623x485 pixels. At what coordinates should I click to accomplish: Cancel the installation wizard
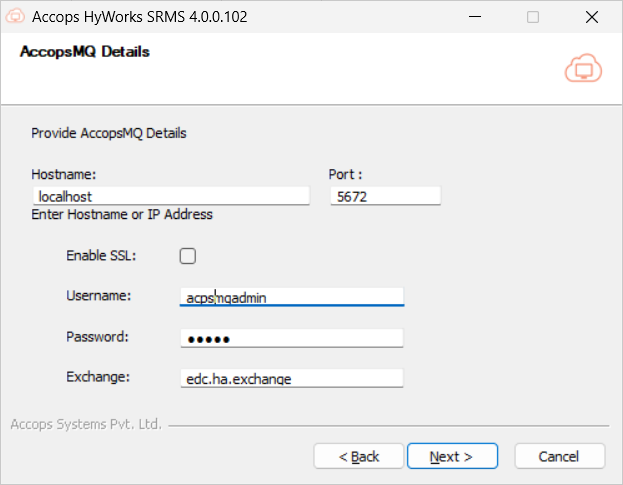[x=559, y=456]
